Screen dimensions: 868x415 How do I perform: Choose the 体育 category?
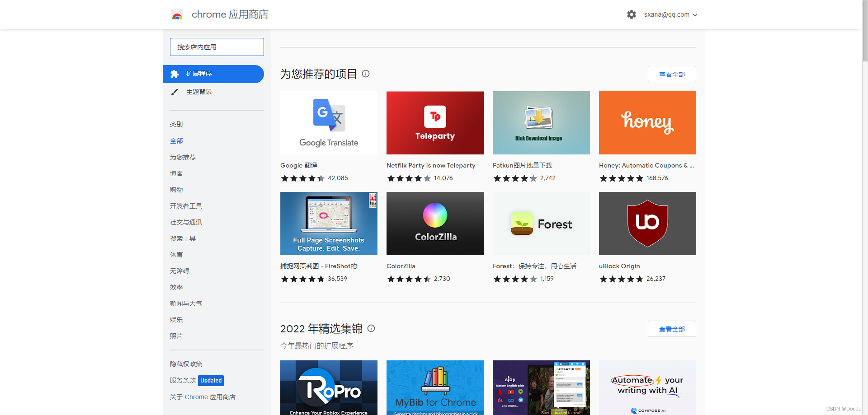click(x=176, y=255)
